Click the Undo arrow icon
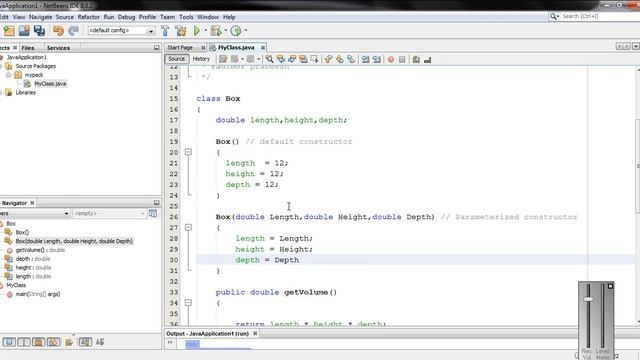 pos(58,31)
